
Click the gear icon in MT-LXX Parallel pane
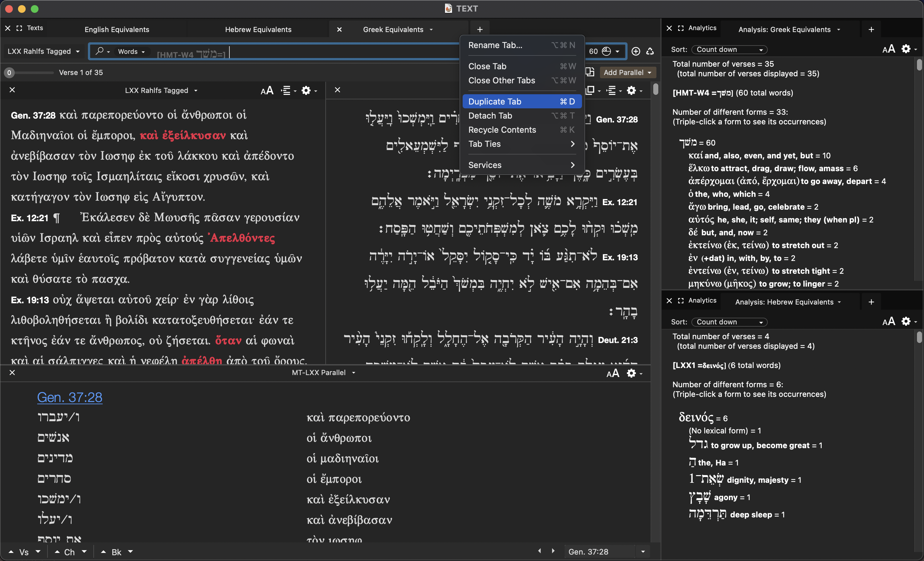(631, 373)
